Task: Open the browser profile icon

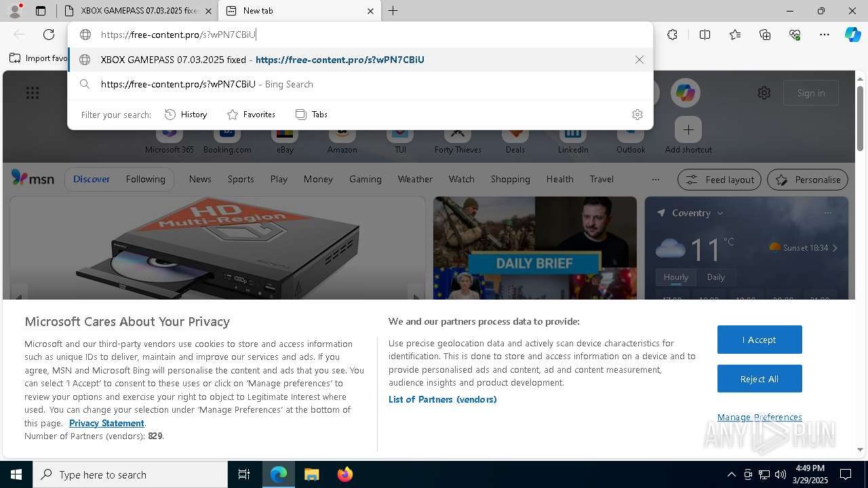Action: coord(15,11)
